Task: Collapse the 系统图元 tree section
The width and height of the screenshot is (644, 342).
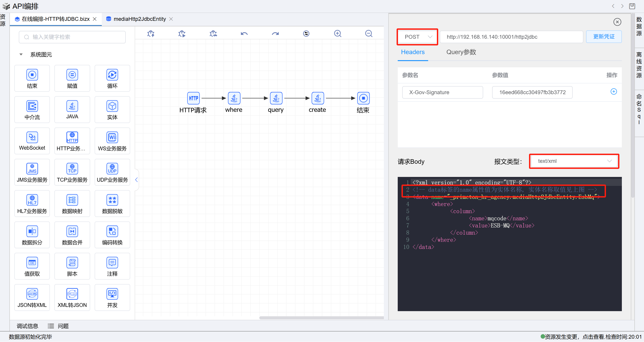Action: coord(21,55)
